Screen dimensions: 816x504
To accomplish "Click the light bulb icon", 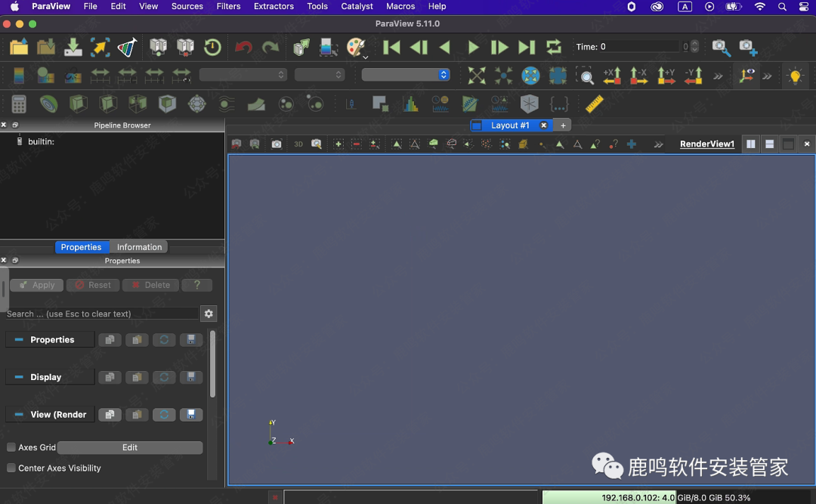I will point(795,76).
